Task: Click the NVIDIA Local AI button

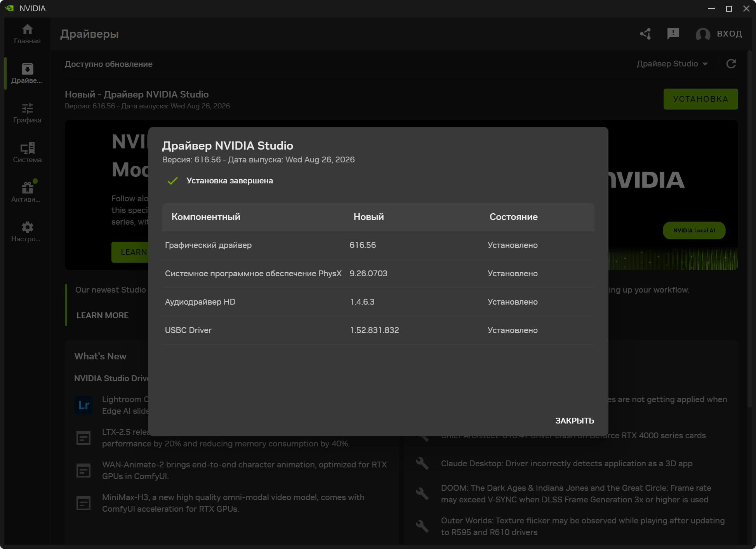Action: 694,230
